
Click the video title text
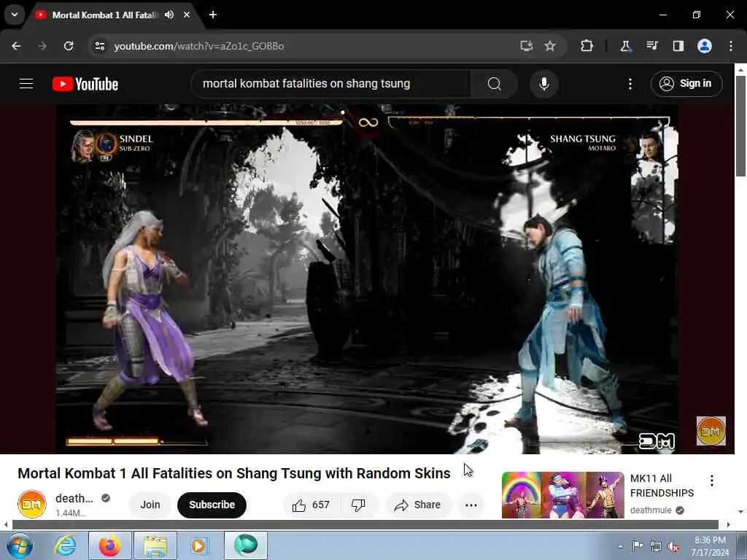click(234, 473)
